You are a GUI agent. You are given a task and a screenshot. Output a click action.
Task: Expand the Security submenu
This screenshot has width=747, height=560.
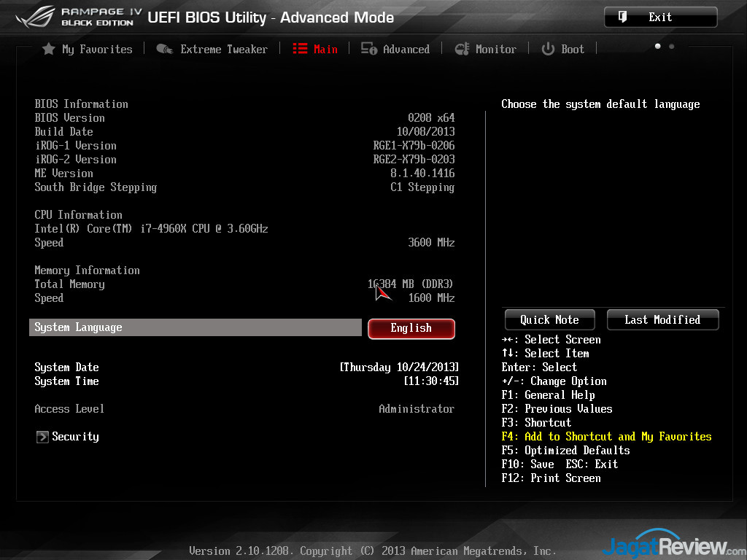(75, 437)
